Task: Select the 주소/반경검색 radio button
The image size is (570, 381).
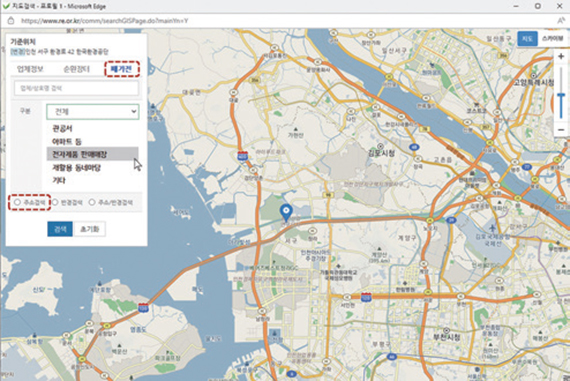Action: pyautogui.click(x=92, y=202)
